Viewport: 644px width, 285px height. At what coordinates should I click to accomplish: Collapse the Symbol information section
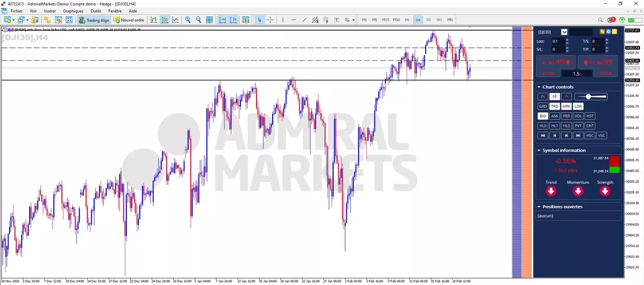pos(539,150)
